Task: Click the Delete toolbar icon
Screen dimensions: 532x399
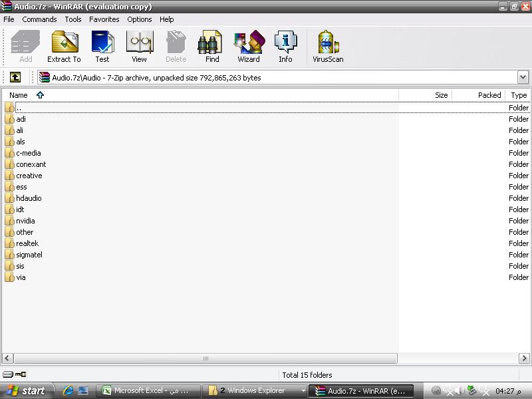Action: (176, 47)
